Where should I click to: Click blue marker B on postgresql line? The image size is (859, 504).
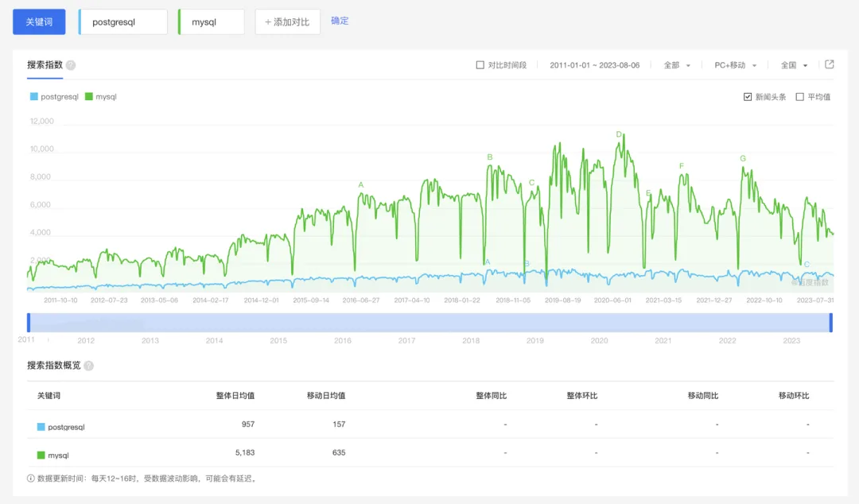(x=527, y=263)
